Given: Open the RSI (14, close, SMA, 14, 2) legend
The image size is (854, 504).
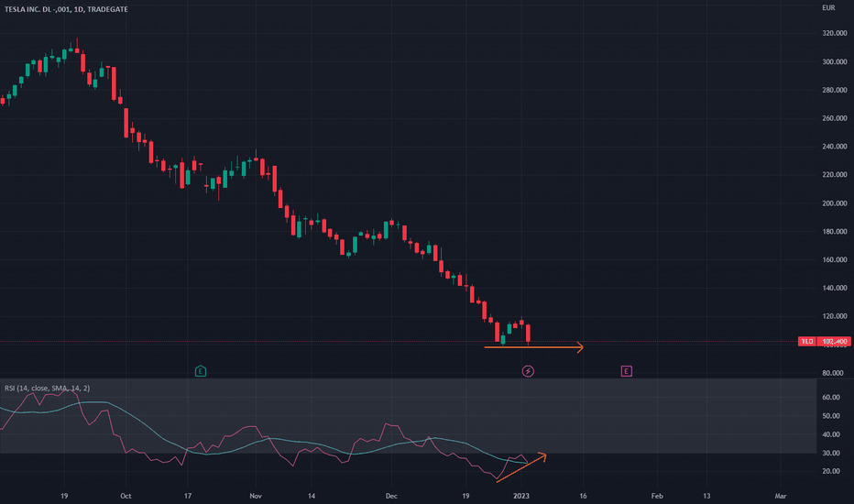Looking at the screenshot, I should (x=48, y=388).
